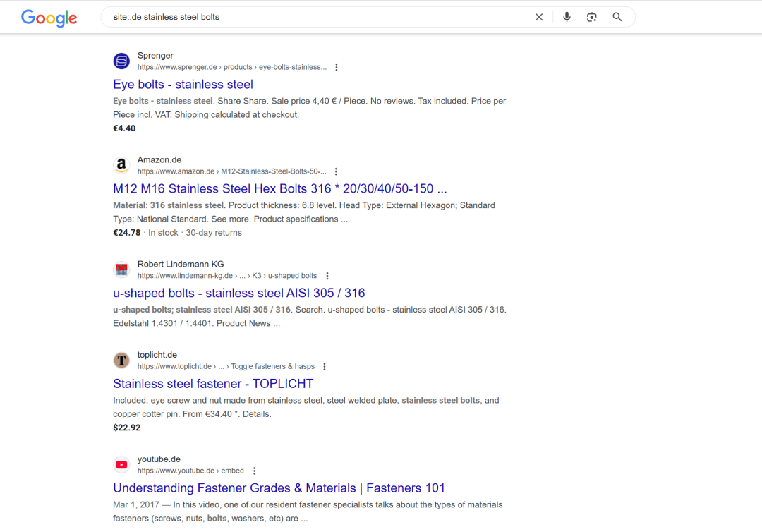
Task: Click the 30-day returns text
Action: [x=214, y=233]
